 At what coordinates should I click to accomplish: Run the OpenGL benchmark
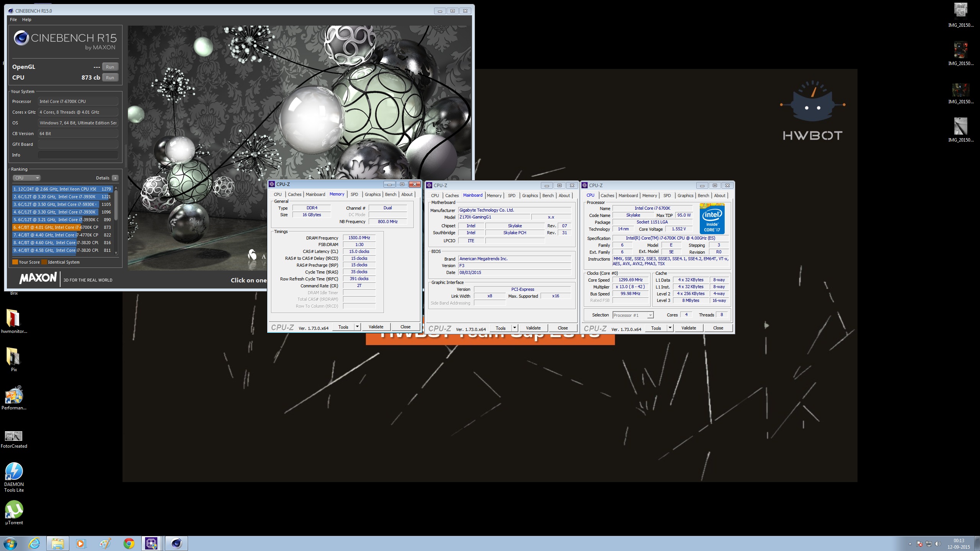(x=110, y=67)
